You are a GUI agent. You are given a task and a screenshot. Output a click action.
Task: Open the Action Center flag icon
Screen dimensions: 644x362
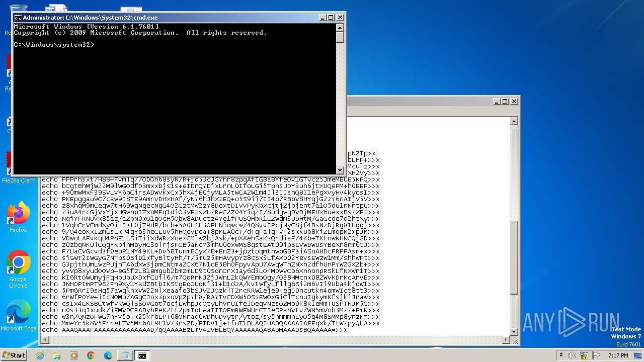[597, 355]
